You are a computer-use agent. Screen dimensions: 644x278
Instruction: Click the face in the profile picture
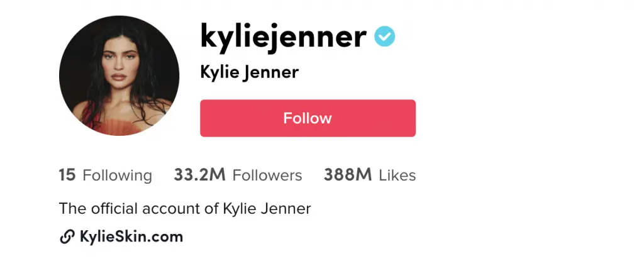click(x=118, y=65)
